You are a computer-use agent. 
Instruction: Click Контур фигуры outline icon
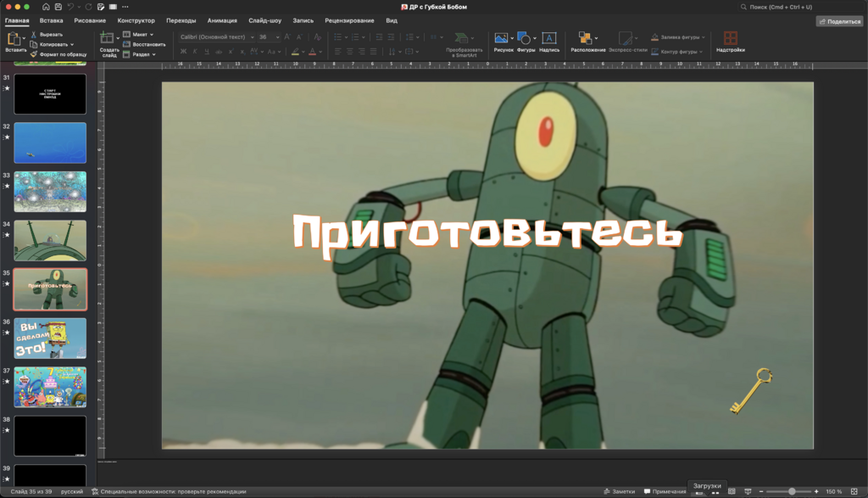(x=654, y=52)
